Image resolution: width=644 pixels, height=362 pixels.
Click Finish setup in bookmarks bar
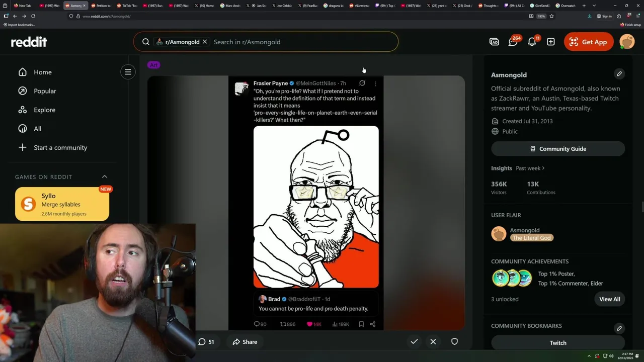coord(631,25)
